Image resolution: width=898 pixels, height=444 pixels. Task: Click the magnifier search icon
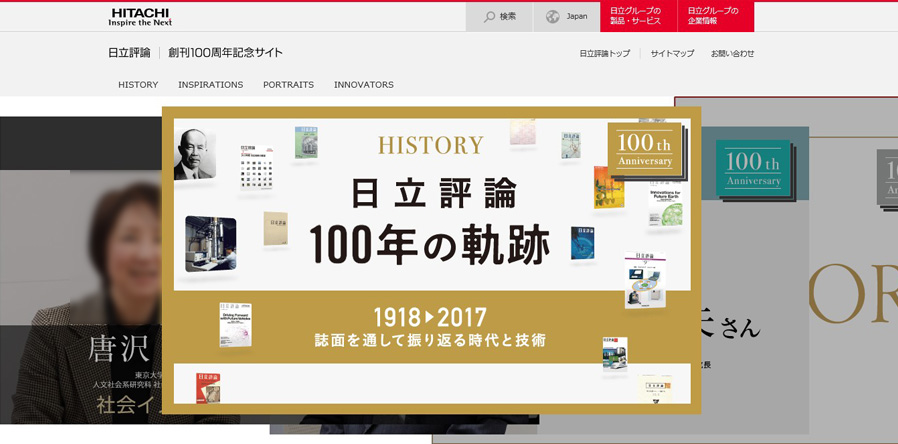coord(489,17)
